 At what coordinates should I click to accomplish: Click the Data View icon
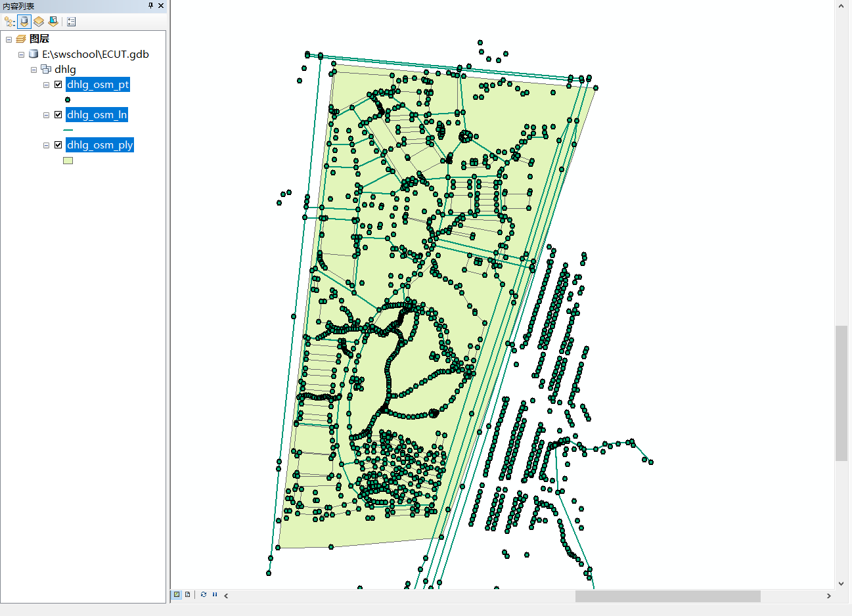(x=176, y=594)
